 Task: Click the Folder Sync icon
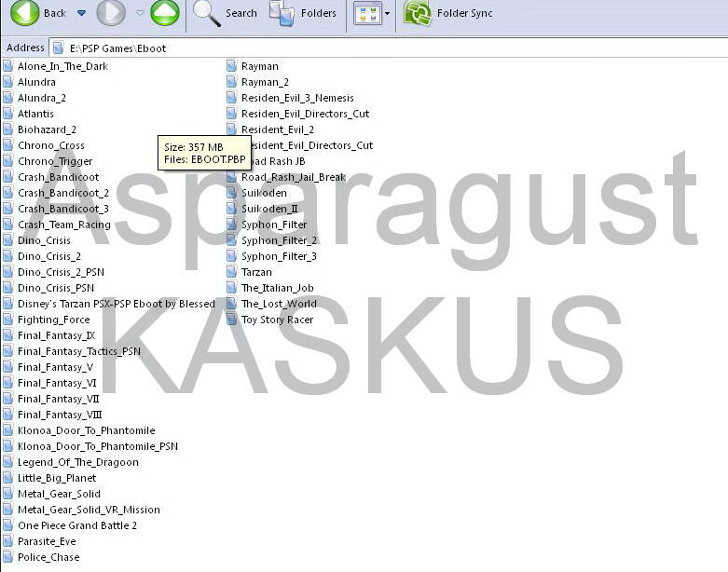coord(417,13)
